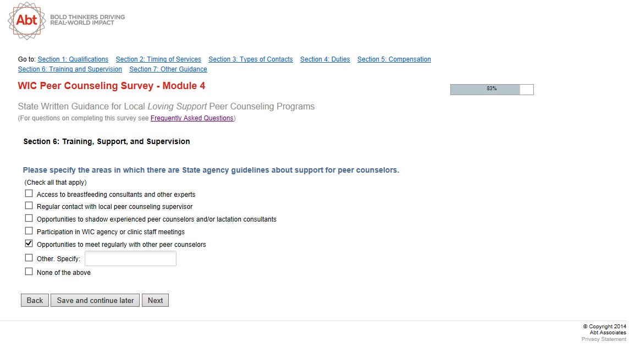Viewport: 629px width, 364px height.
Task: Open Section 6: Training and Supervision link
Action: (x=70, y=69)
